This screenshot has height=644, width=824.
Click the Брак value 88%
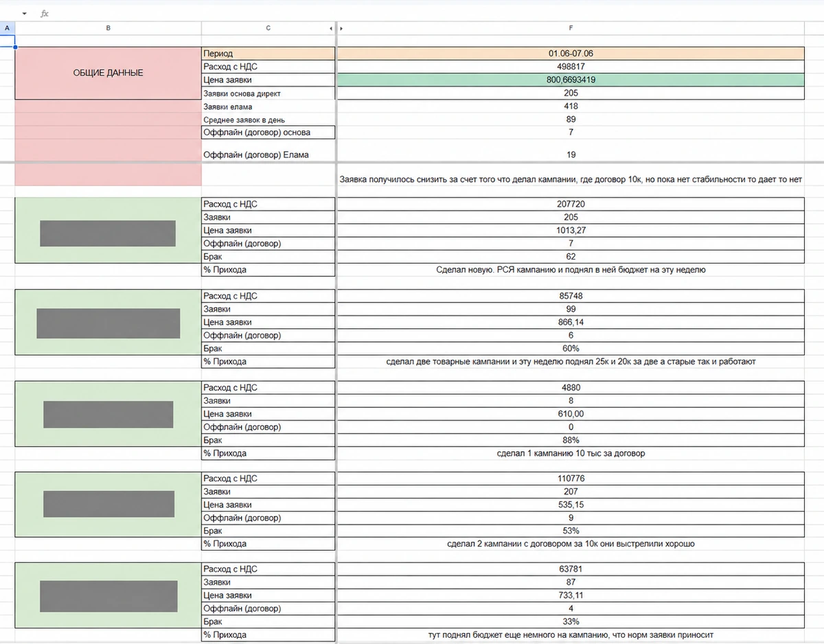[571, 440]
